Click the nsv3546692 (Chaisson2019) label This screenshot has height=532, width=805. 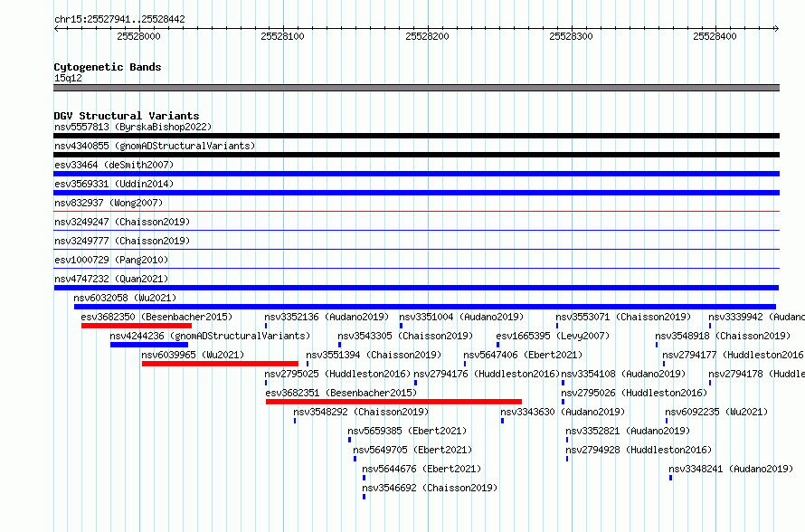pyautogui.click(x=430, y=488)
